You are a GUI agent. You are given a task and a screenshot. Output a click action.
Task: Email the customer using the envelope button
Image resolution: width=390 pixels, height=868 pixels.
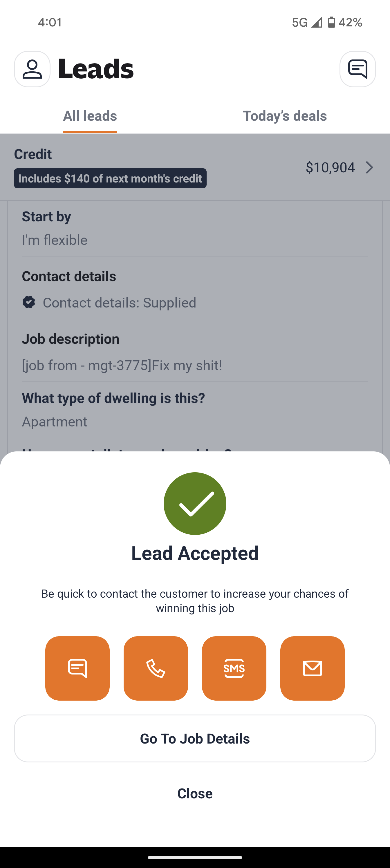[312, 668]
